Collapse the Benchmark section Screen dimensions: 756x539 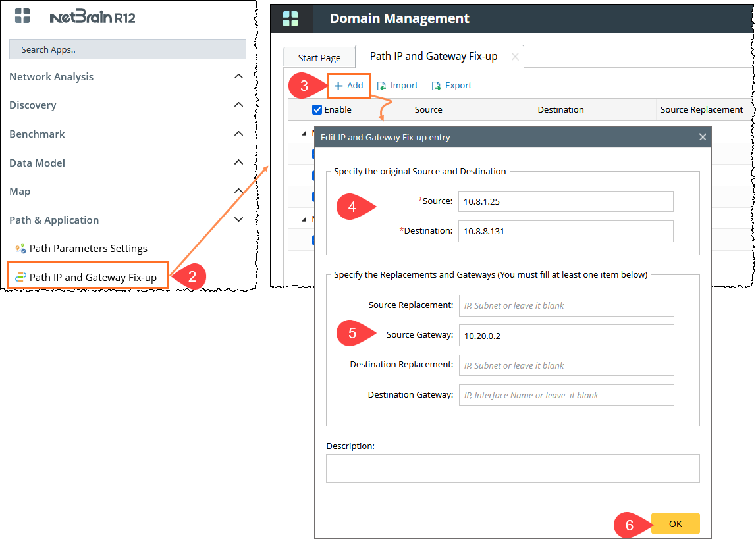[x=238, y=134]
